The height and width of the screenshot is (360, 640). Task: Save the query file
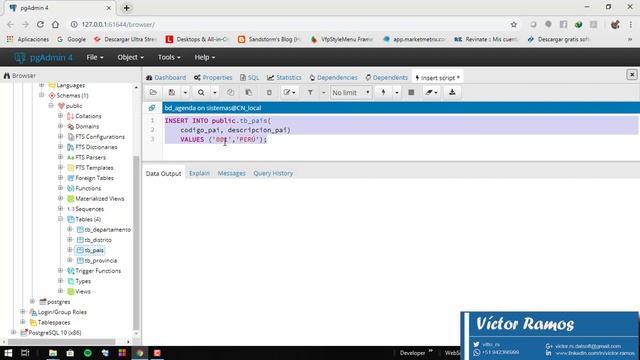[x=172, y=93]
